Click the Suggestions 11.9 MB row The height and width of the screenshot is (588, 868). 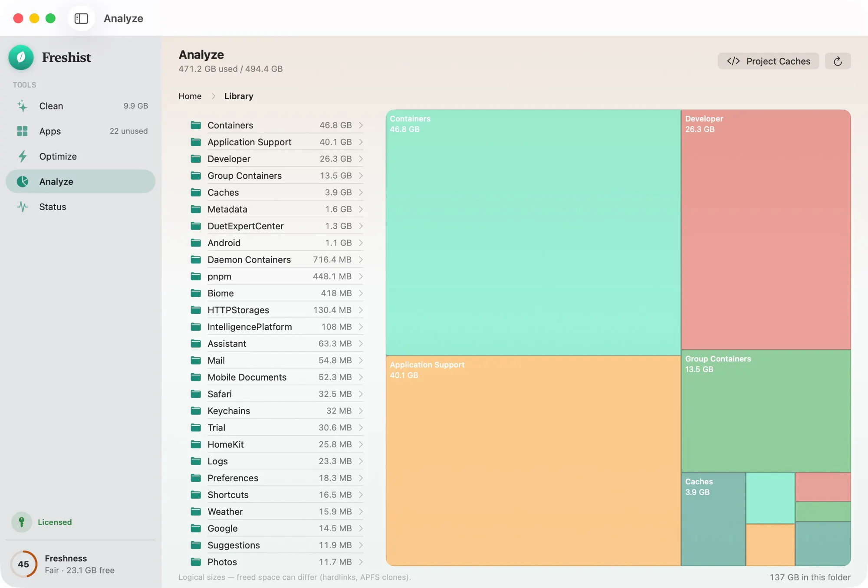(276, 545)
